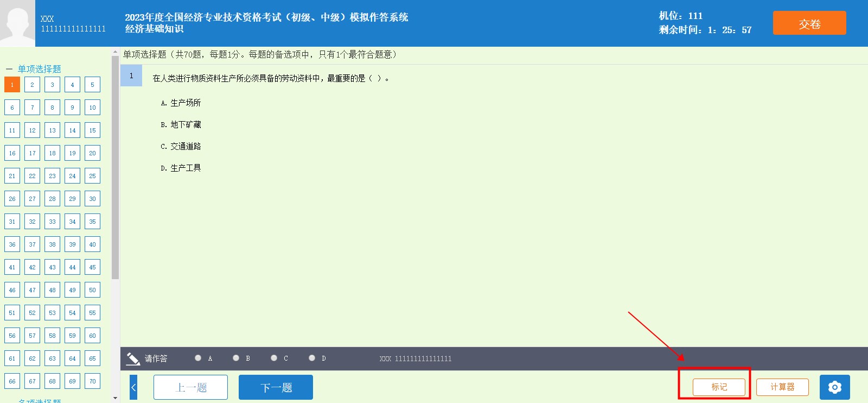
Task: Click the 剩余时间 countdown timer
Action: [705, 30]
